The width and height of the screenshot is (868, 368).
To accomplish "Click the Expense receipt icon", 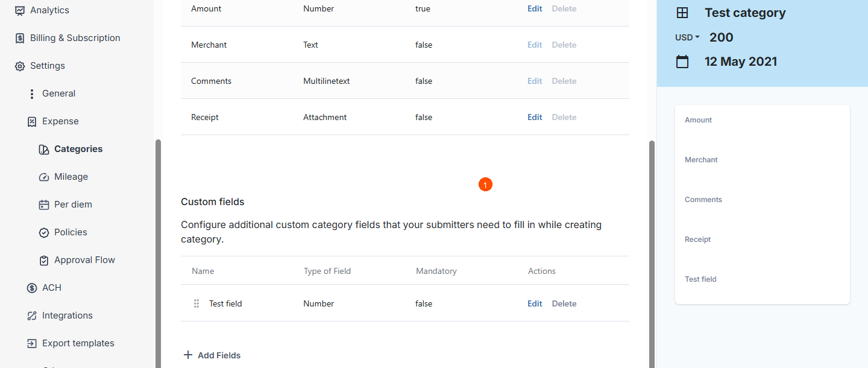I will pyautogui.click(x=32, y=121).
